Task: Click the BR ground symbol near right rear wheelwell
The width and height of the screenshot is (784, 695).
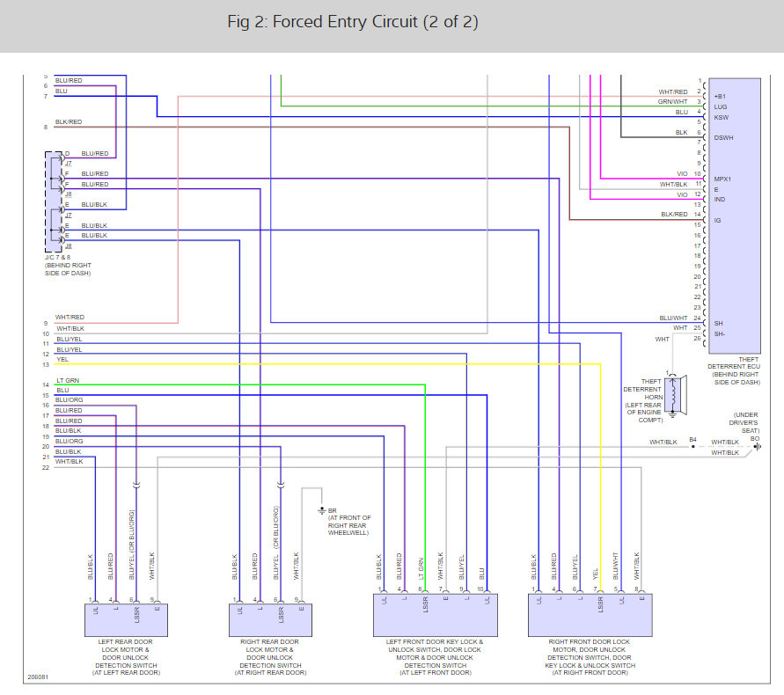Action: pyautogui.click(x=322, y=510)
